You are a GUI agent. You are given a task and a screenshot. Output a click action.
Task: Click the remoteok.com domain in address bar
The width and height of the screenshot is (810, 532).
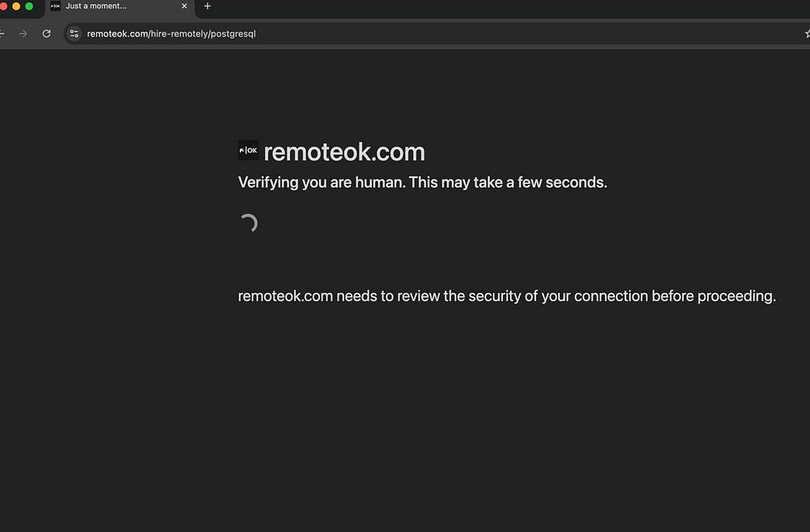(x=117, y=34)
